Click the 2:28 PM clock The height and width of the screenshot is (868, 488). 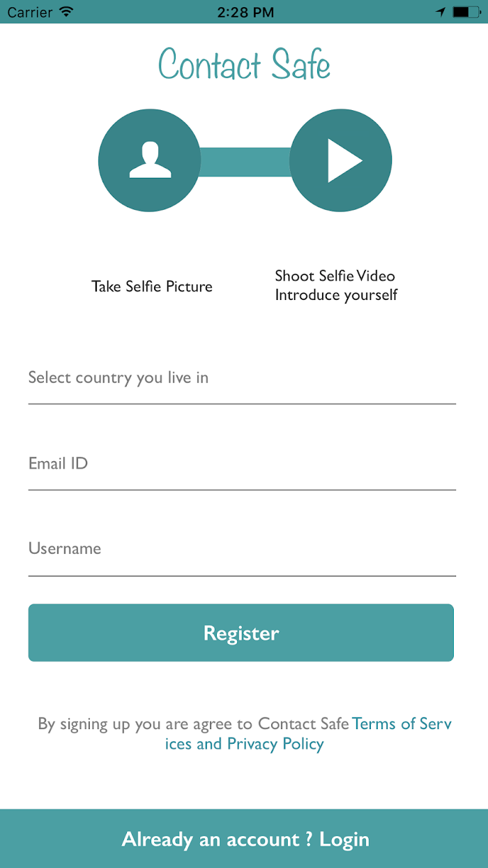[245, 12]
